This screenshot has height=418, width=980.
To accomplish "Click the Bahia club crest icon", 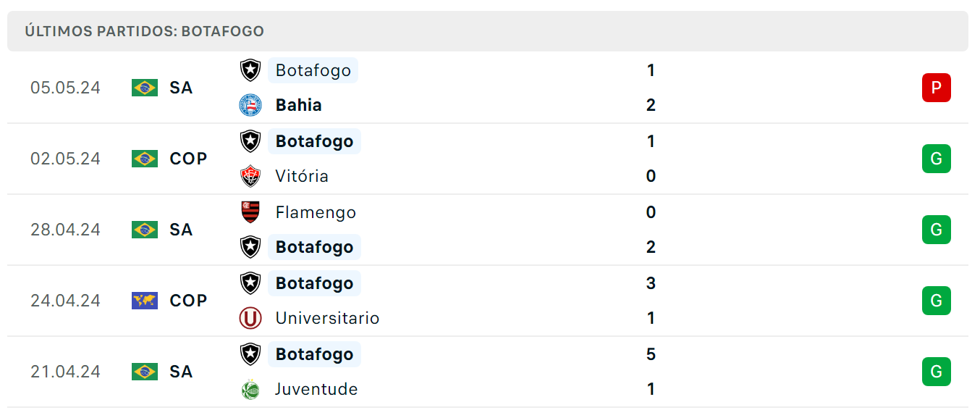I will tap(250, 105).
